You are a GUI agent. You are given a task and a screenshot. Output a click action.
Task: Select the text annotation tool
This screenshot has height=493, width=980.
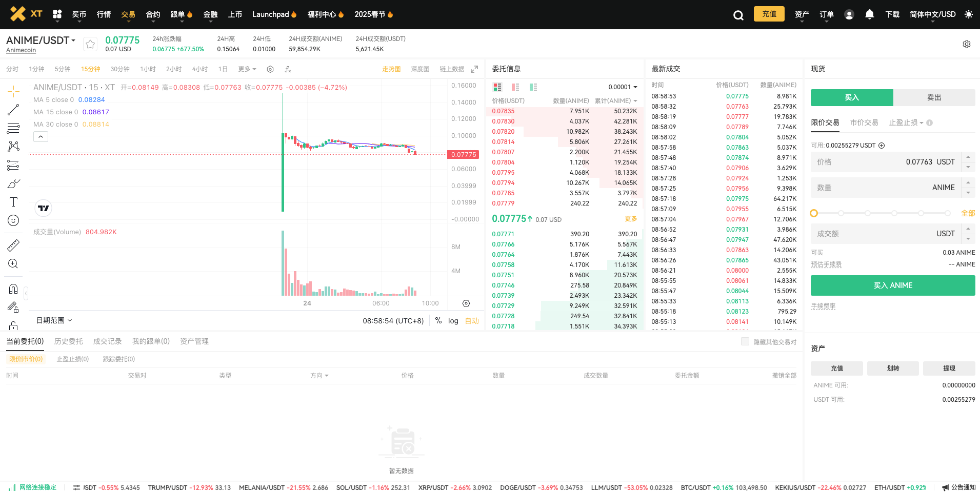(13, 202)
